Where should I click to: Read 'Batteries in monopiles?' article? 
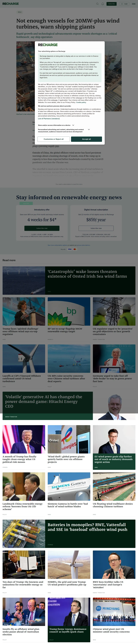87,527
